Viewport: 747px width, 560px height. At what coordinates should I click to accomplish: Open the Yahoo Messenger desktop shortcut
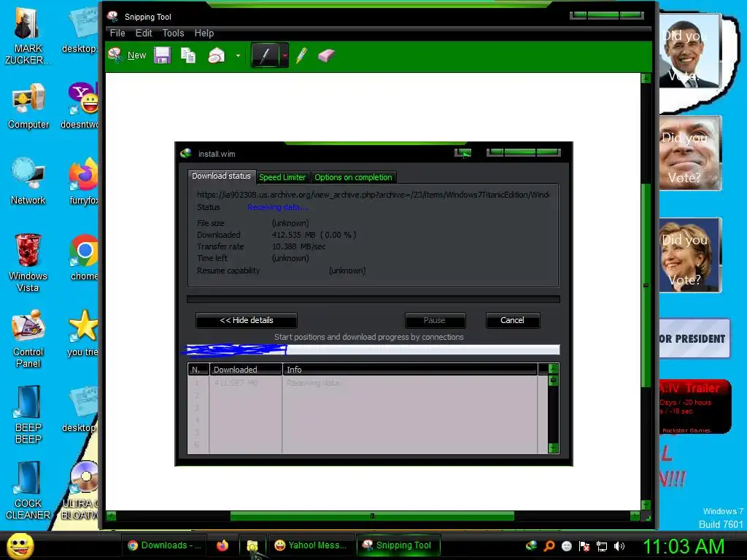click(82, 106)
